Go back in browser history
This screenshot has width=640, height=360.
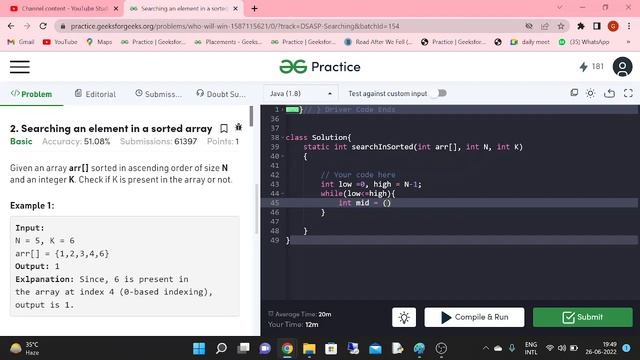pos(11,26)
